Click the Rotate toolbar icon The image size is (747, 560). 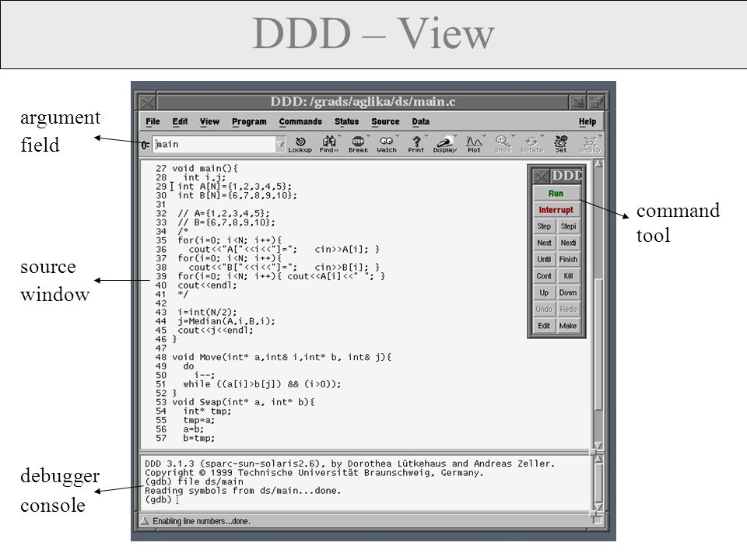[531, 145]
